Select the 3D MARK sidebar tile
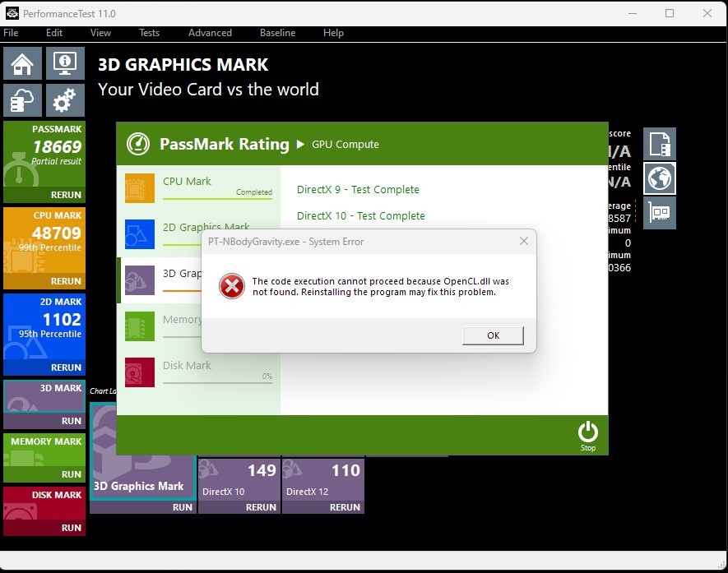 click(x=44, y=396)
